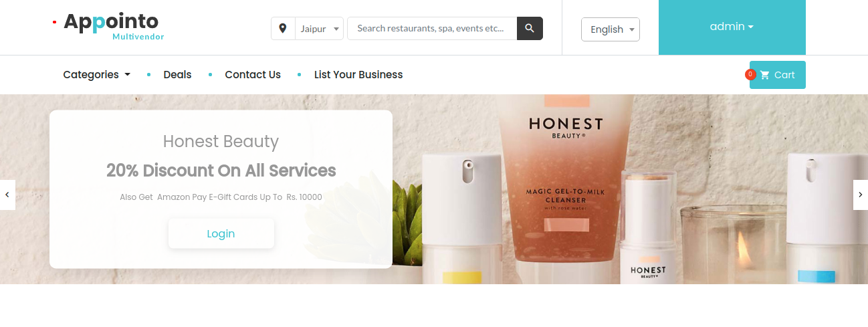
Task: Click the shopping cart icon
Action: [x=765, y=75]
